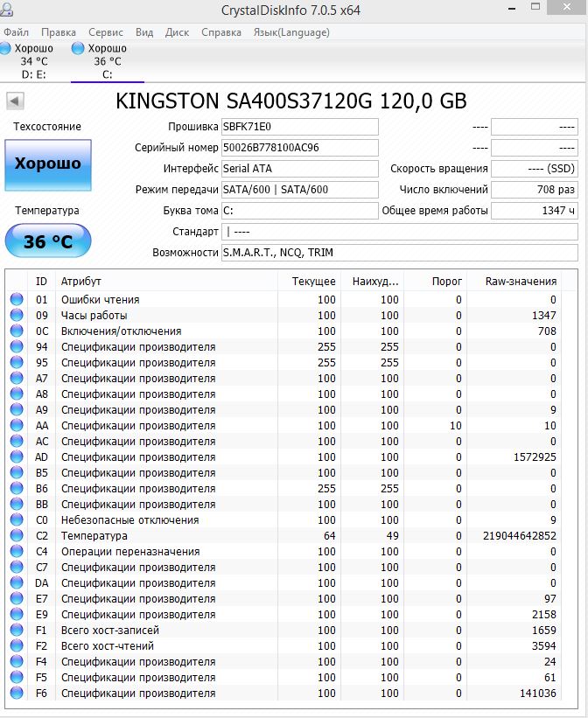Click status orb for attribute 01 Ошибки чтения
This screenshot has height=718, width=588.
(17, 299)
